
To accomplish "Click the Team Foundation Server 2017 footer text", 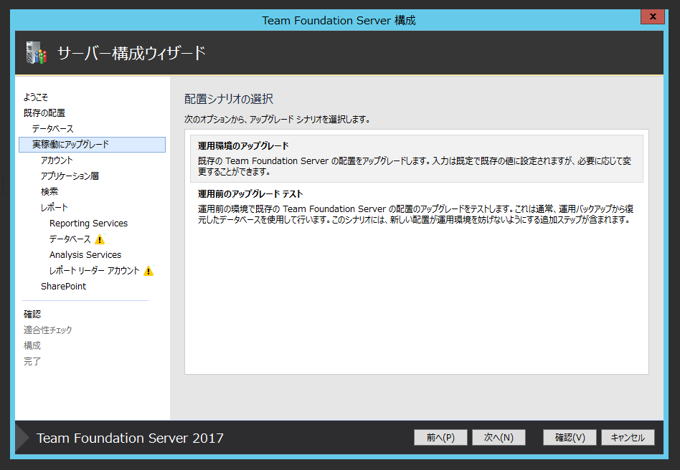I will pyautogui.click(x=130, y=438).
